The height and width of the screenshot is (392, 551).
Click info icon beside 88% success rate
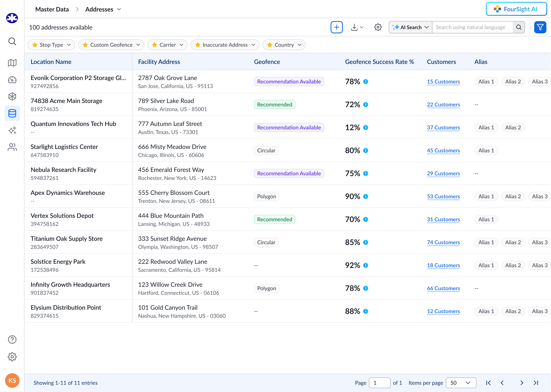(366, 311)
